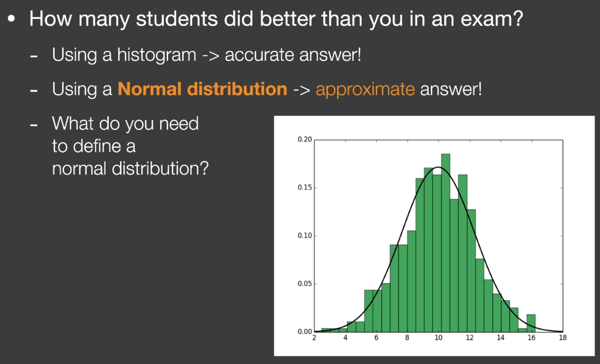This screenshot has width=600, height=364.
Task: Click the x-axis label 14
Action: (x=500, y=338)
